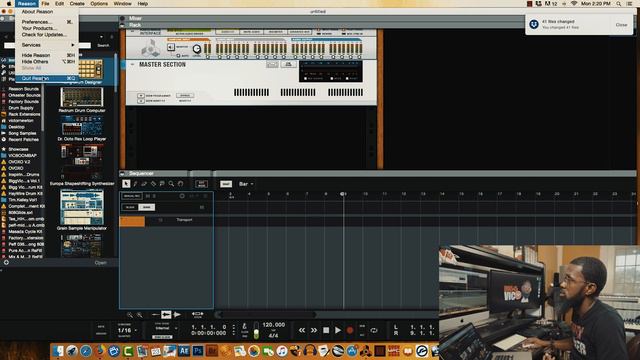Open After Effects from the Dock
This screenshot has height=360, width=640.
tap(184, 351)
